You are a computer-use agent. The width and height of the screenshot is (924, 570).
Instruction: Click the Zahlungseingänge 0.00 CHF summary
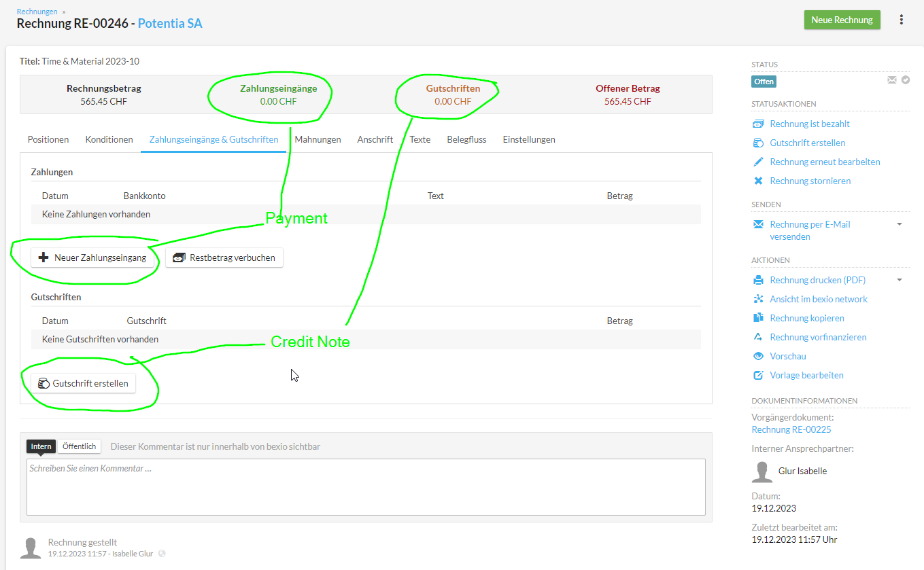coord(278,95)
